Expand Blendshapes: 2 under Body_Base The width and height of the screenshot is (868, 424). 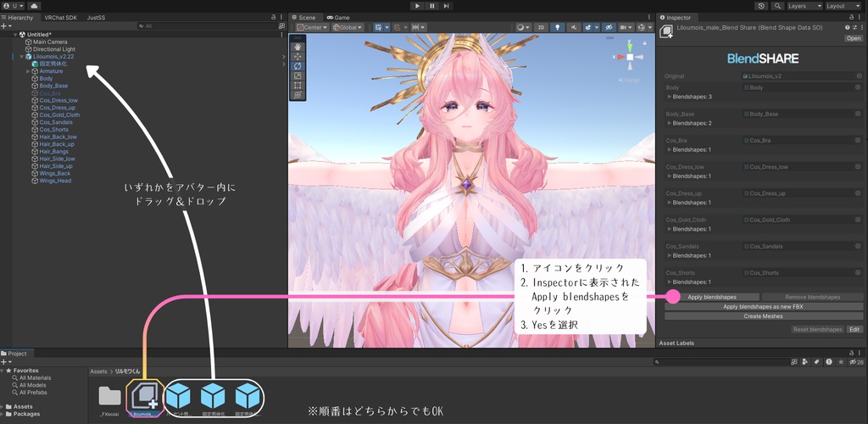[x=670, y=124]
